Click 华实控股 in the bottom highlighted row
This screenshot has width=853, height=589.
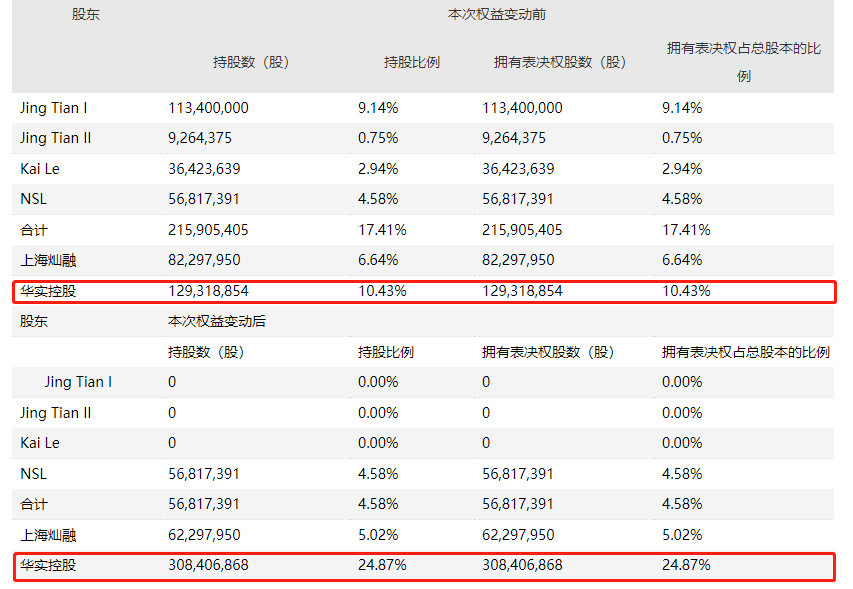click(48, 565)
